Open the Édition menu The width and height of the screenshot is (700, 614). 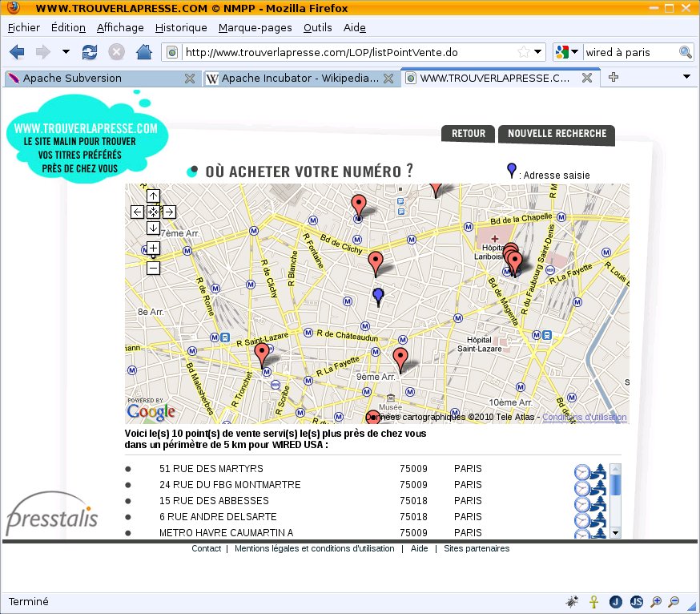[x=68, y=28]
